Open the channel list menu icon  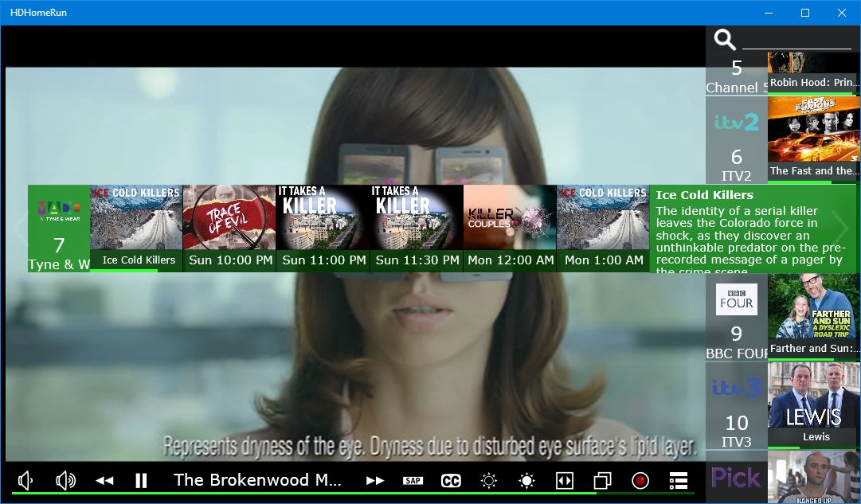click(x=678, y=480)
